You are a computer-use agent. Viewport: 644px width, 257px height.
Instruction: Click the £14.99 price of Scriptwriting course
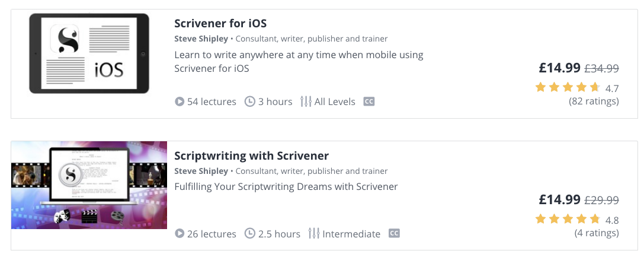pyautogui.click(x=560, y=200)
